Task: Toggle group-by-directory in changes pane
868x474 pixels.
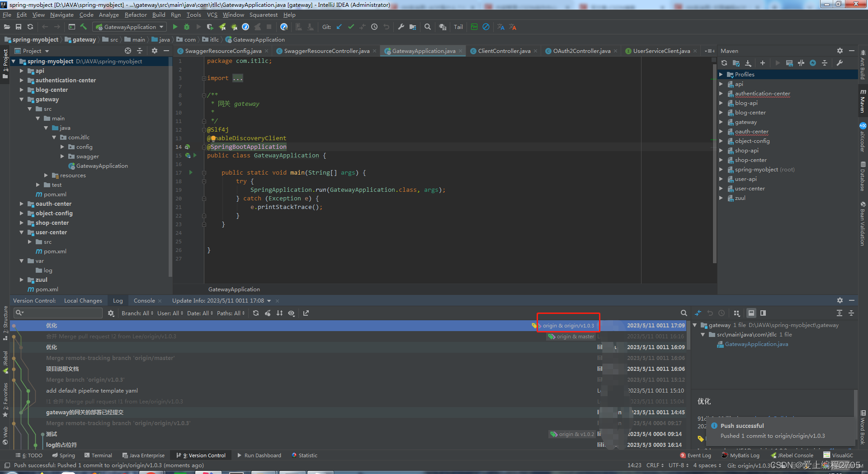Action: [x=736, y=313]
